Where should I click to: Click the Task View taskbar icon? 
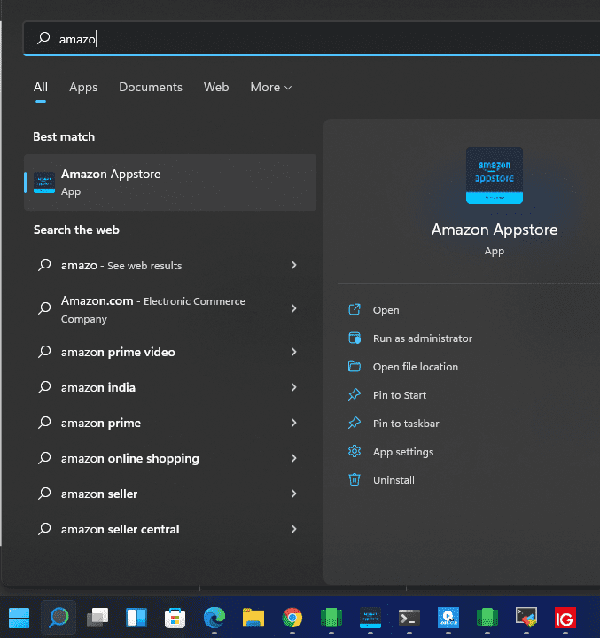pos(97,617)
